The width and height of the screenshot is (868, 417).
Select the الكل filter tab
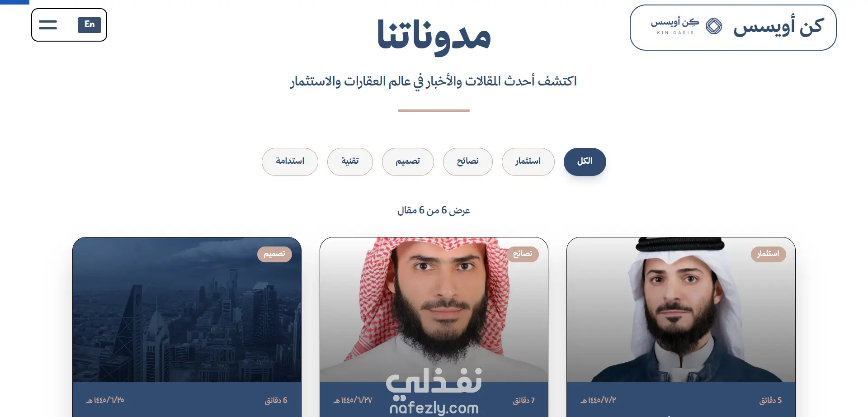(585, 161)
